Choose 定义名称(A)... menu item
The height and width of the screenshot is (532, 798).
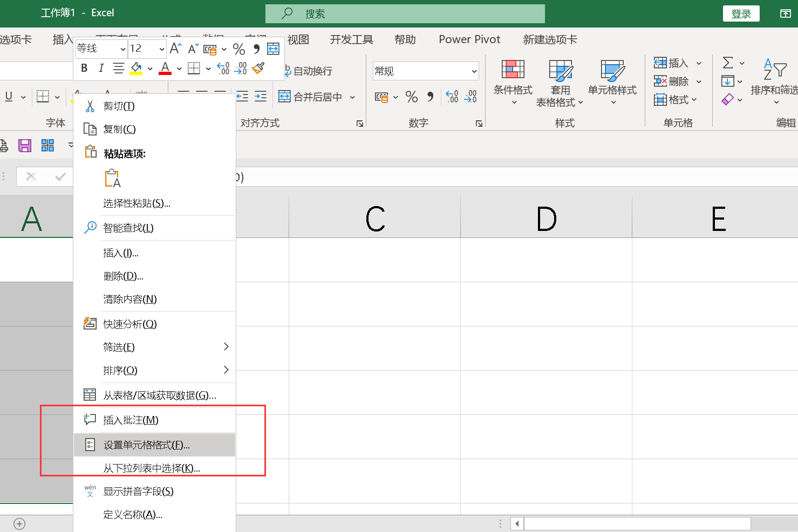154,514
